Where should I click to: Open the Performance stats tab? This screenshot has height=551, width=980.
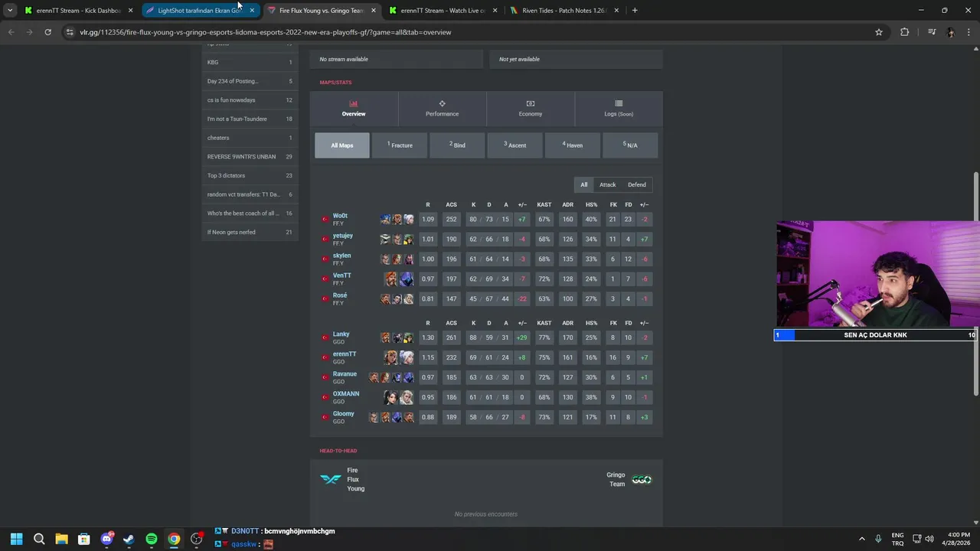point(442,108)
